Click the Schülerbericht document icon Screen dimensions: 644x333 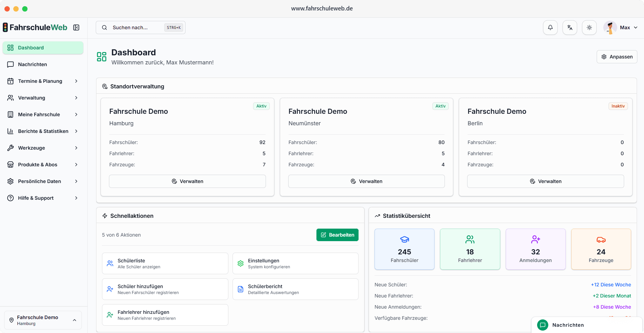(x=241, y=289)
